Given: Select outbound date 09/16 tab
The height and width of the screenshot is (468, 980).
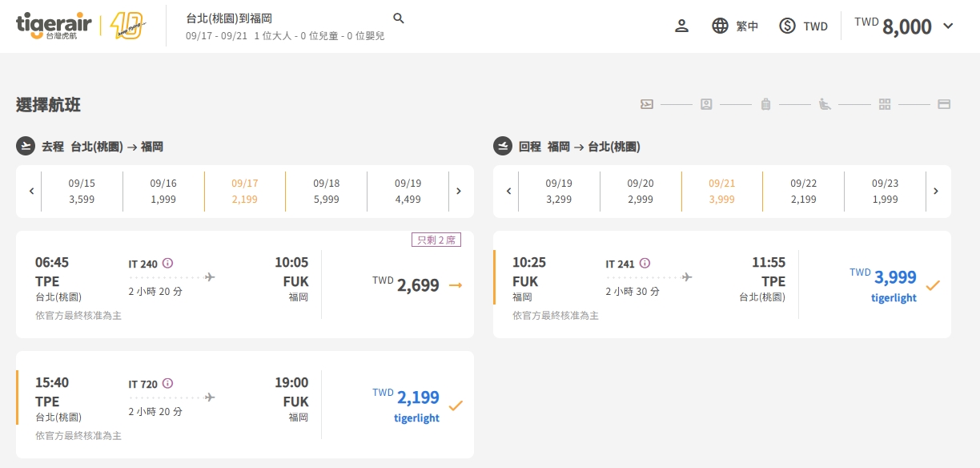Looking at the screenshot, I should tap(163, 191).
